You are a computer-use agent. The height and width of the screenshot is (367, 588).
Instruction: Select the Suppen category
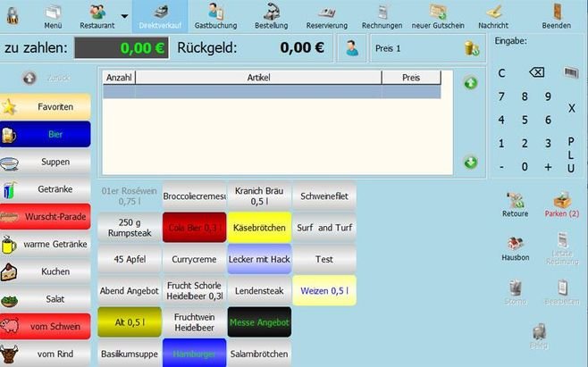pyautogui.click(x=46, y=162)
